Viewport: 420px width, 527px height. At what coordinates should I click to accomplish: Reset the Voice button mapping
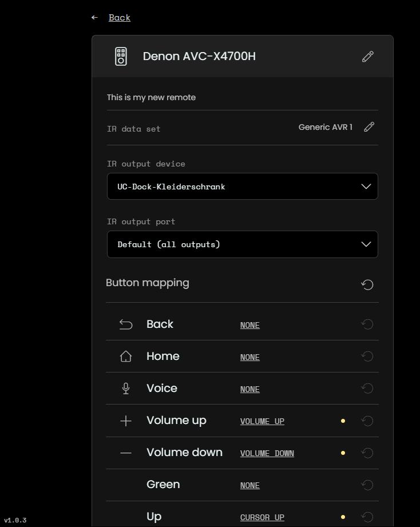coord(367,388)
